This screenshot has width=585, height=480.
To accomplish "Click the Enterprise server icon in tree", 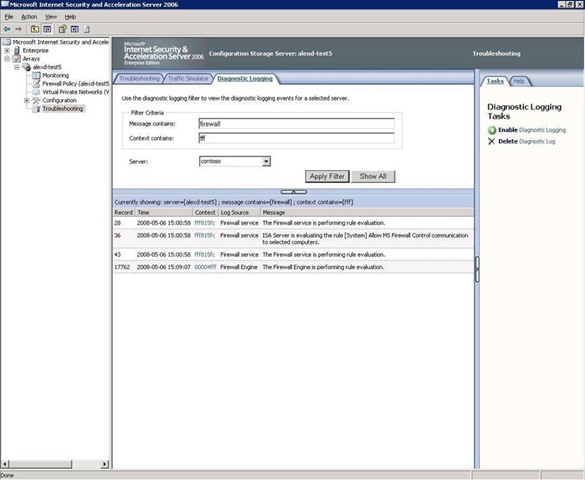I will tap(17, 50).
